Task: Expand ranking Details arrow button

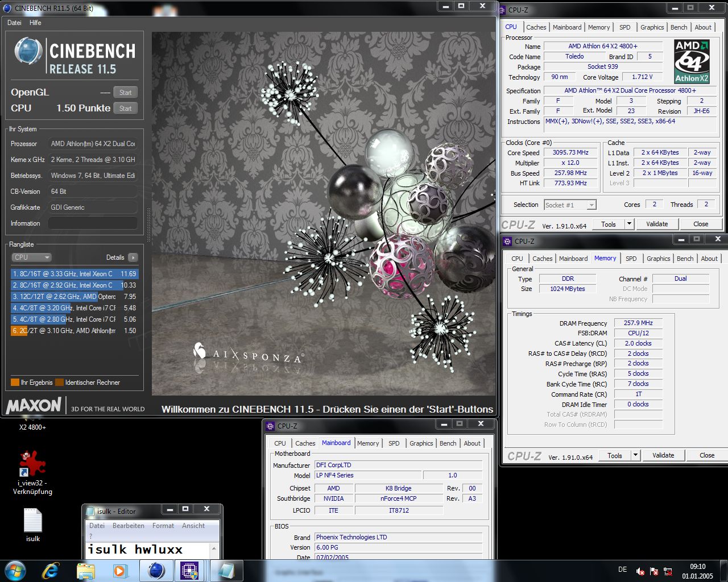Action: pyautogui.click(x=133, y=257)
